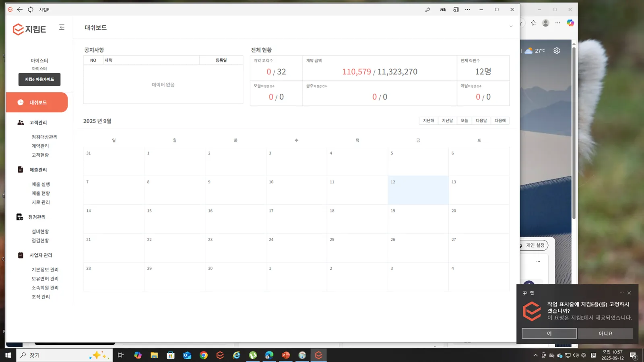Viewport: 644px width, 362px height.
Task: Dismiss the pin-to-taskbar notification with X
Action: (x=629, y=293)
